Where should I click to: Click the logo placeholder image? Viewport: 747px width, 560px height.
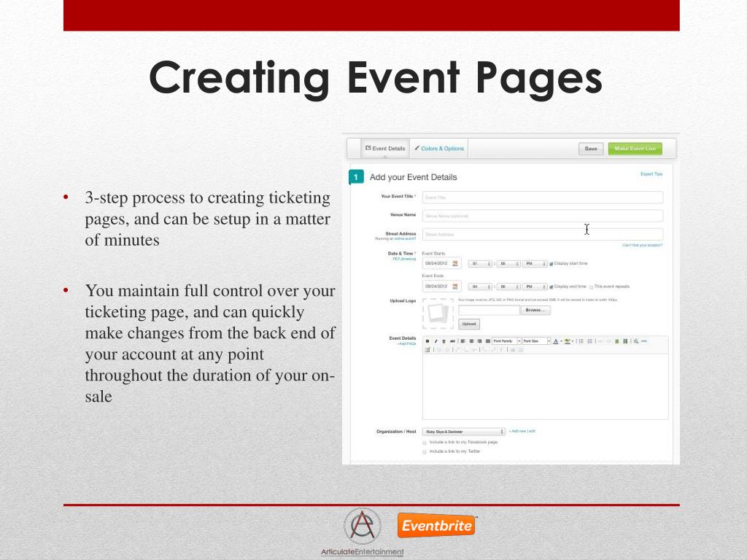[x=438, y=314]
